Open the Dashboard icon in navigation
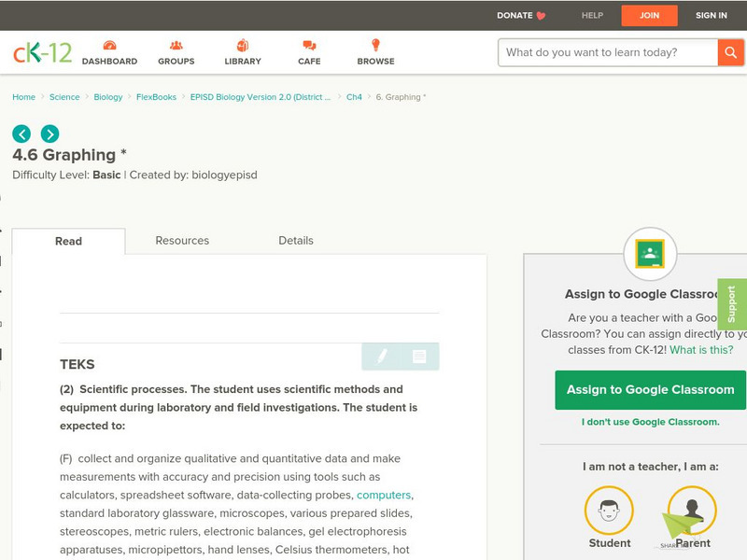Image resolution: width=747 pixels, height=560 pixels. [109, 46]
